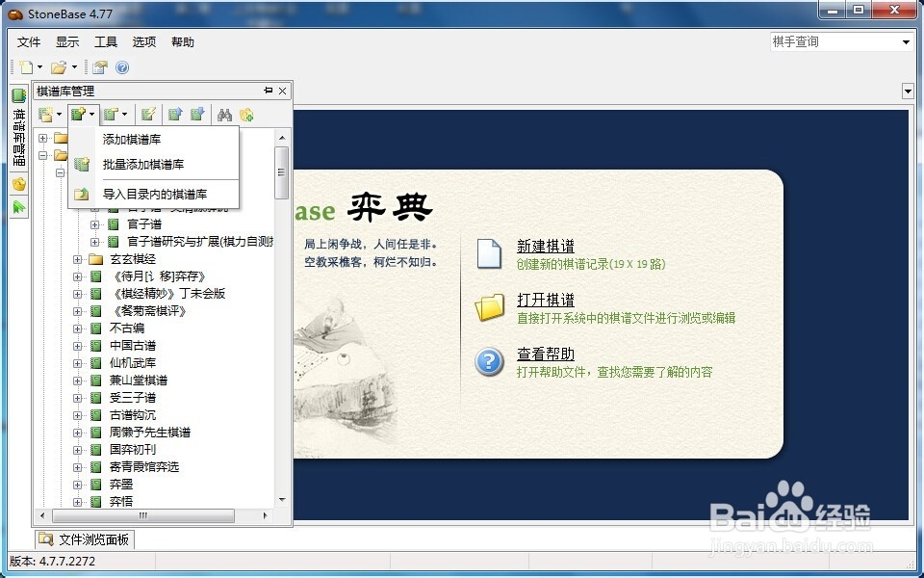Close the 棋谱库管理 panel

282,91
